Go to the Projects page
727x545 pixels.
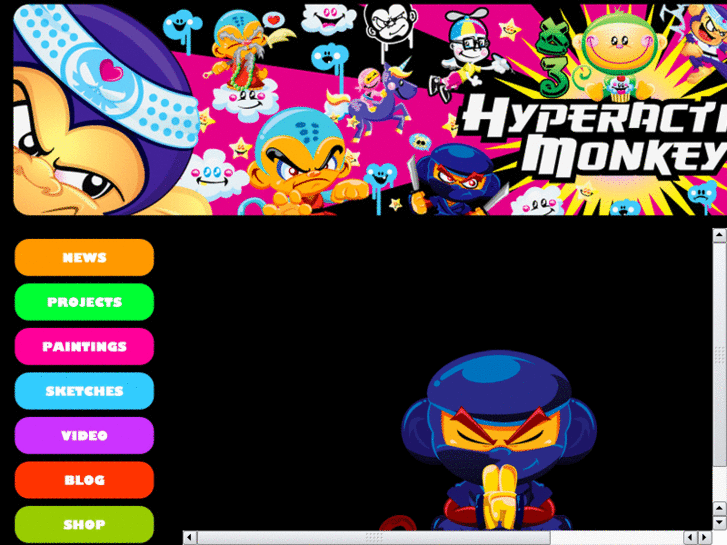coord(84,302)
